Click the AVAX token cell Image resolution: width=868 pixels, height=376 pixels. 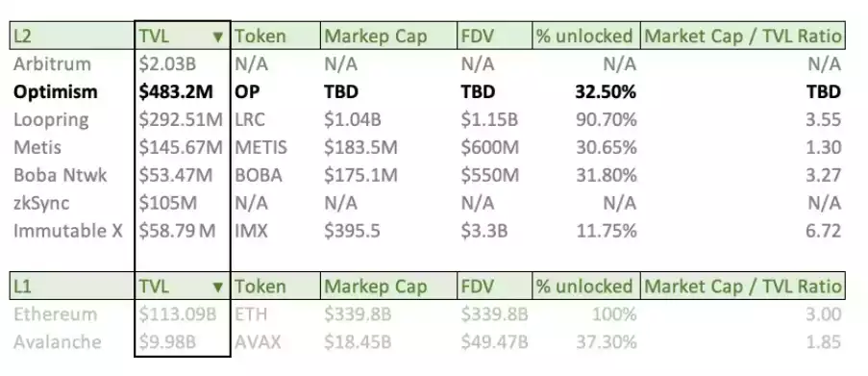pyautogui.click(x=275, y=341)
